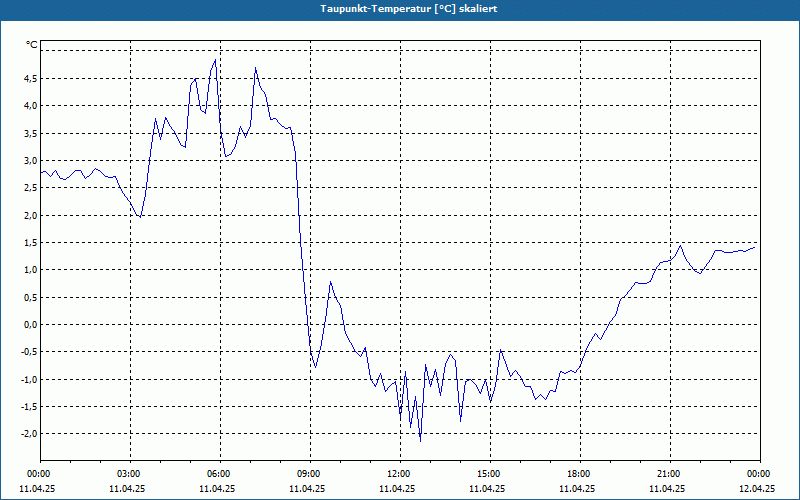Click the -1,5 y-axis value
Screen dimensions: 800x500
tap(28, 407)
